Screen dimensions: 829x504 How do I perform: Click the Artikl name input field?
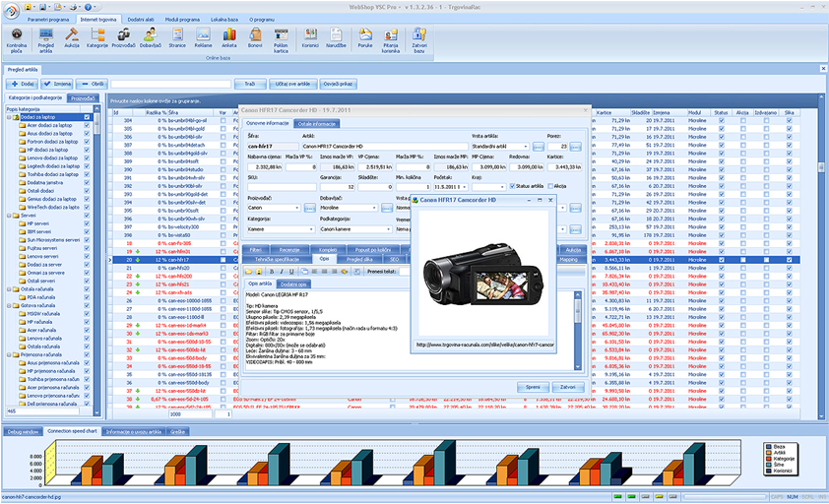tap(385, 147)
